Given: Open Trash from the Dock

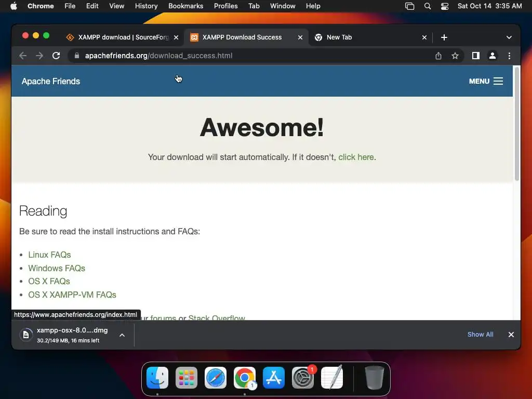Looking at the screenshot, I should (374, 378).
